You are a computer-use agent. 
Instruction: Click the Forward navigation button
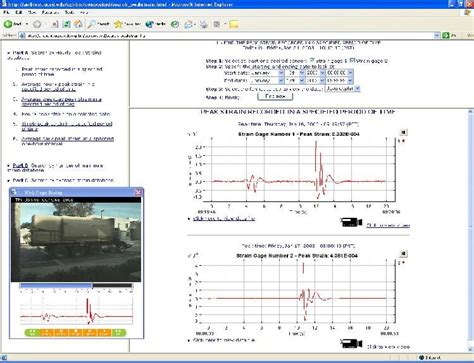[x=37, y=24]
